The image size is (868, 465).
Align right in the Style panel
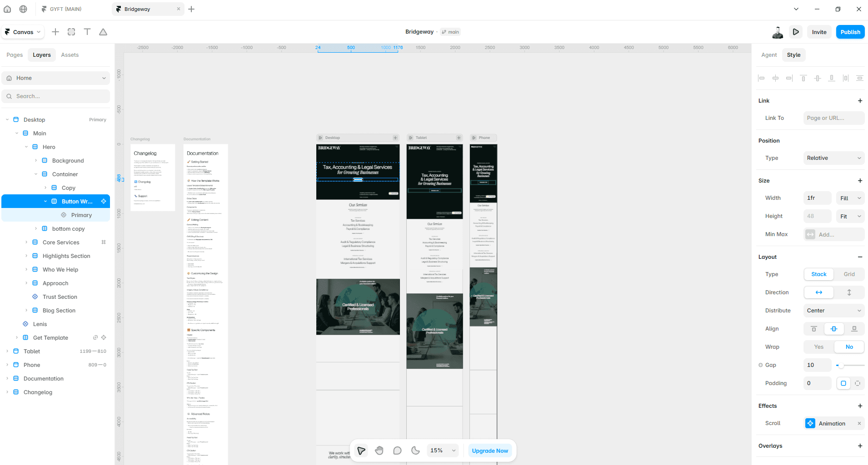pyautogui.click(x=789, y=78)
